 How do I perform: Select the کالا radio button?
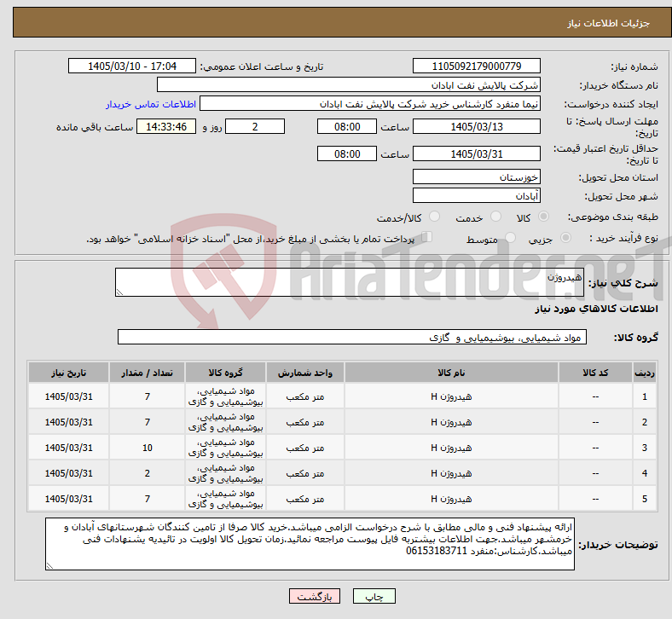[543, 217]
